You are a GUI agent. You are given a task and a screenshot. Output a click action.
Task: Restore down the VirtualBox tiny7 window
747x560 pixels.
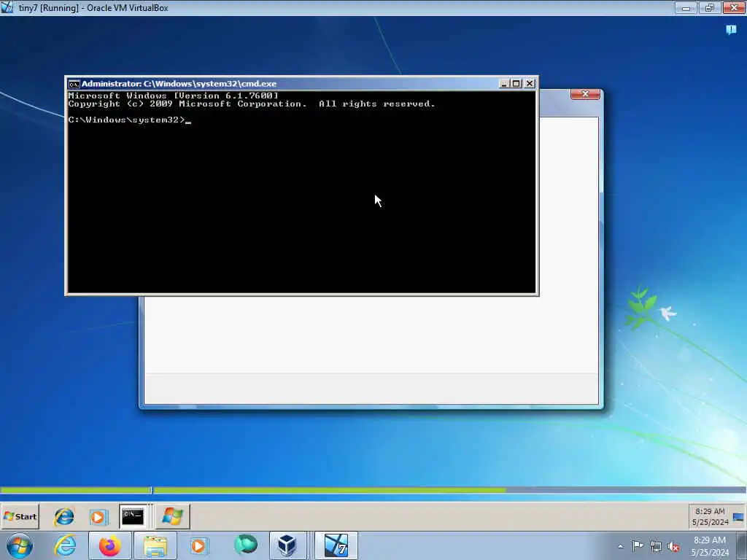tap(710, 7)
